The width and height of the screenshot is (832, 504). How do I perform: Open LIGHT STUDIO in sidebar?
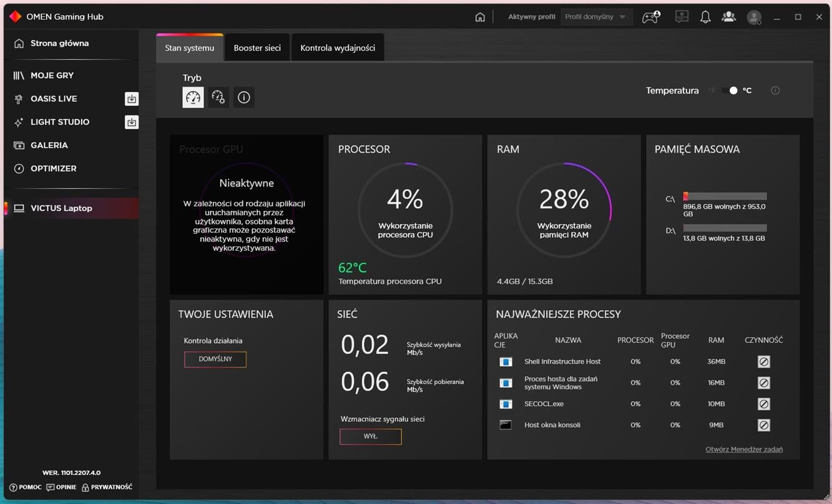60,122
